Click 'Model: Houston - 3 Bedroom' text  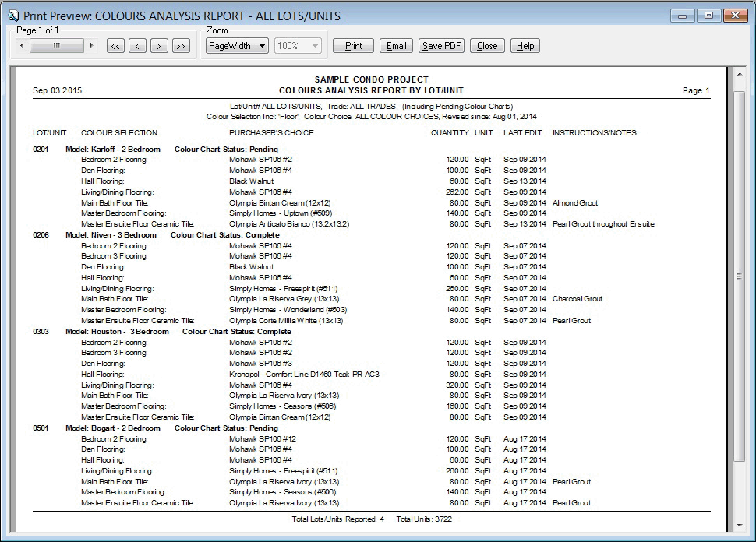click(117, 332)
